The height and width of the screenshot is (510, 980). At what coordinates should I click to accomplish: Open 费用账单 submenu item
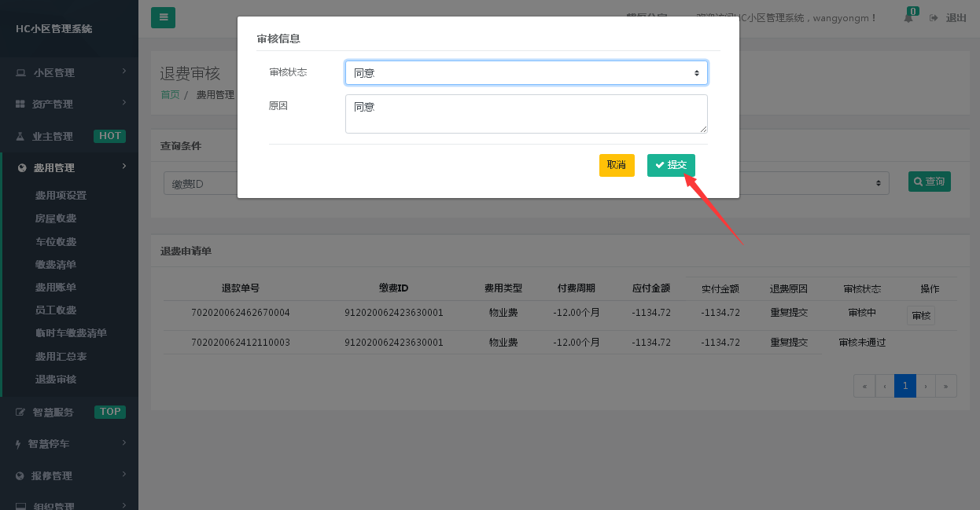pos(56,288)
